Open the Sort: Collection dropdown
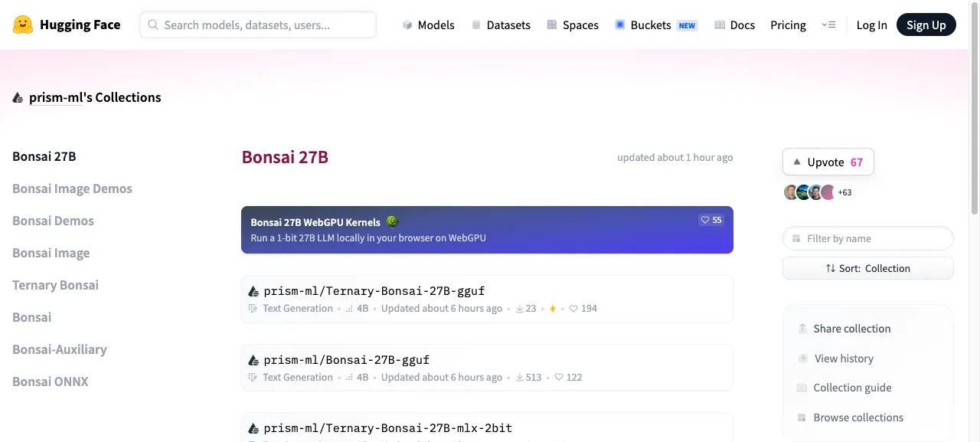Screen dimensions: 980x442 tap(868, 268)
